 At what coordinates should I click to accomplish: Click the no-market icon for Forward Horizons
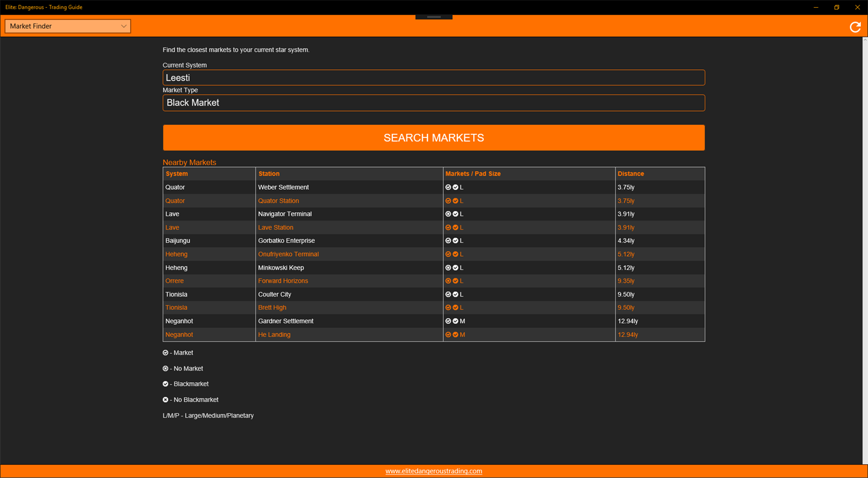click(448, 281)
